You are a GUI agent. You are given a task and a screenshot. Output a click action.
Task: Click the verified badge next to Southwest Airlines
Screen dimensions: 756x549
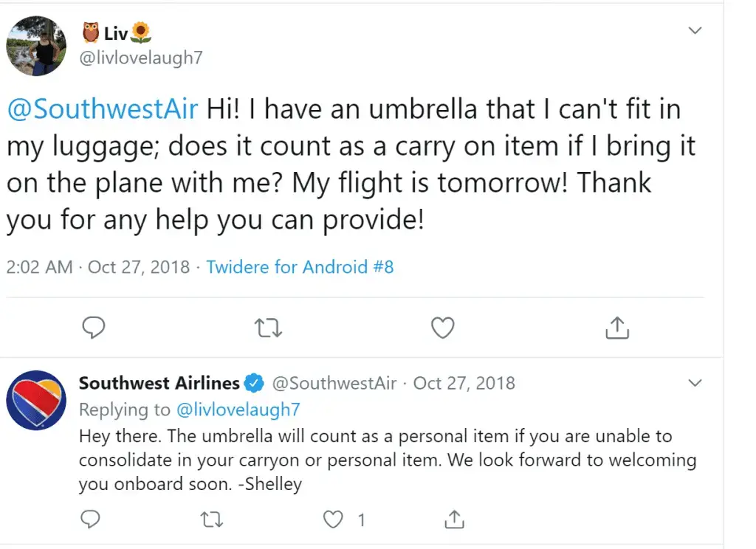[254, 383]
